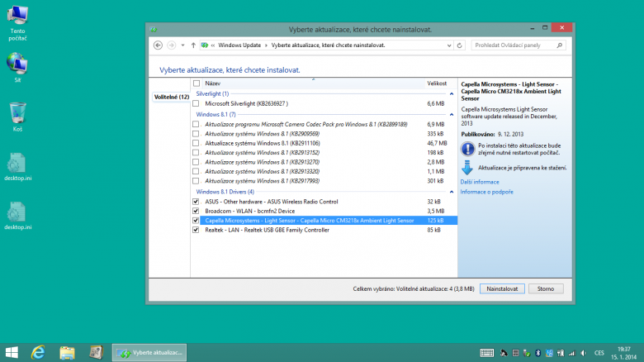Select the Volitelné (12) tab

(171, 97)
